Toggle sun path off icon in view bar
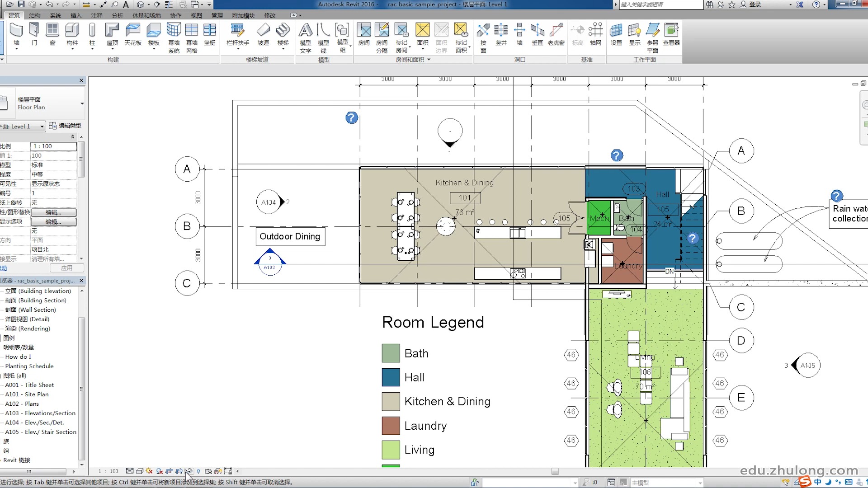 149,471
